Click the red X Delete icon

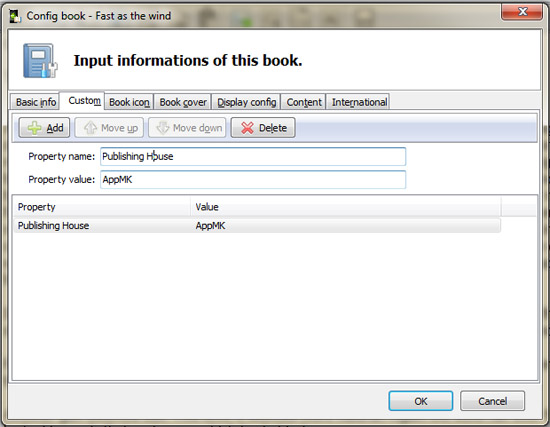click(247, 128)
